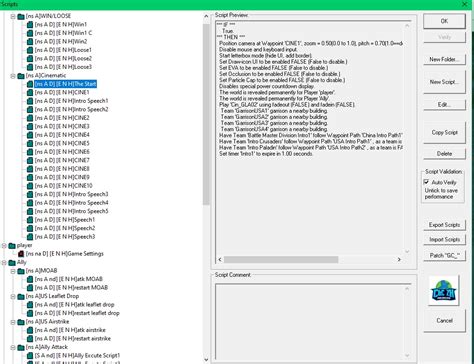
Task: Toggle the Auto Verify checkbox
Action: point(426,182)
